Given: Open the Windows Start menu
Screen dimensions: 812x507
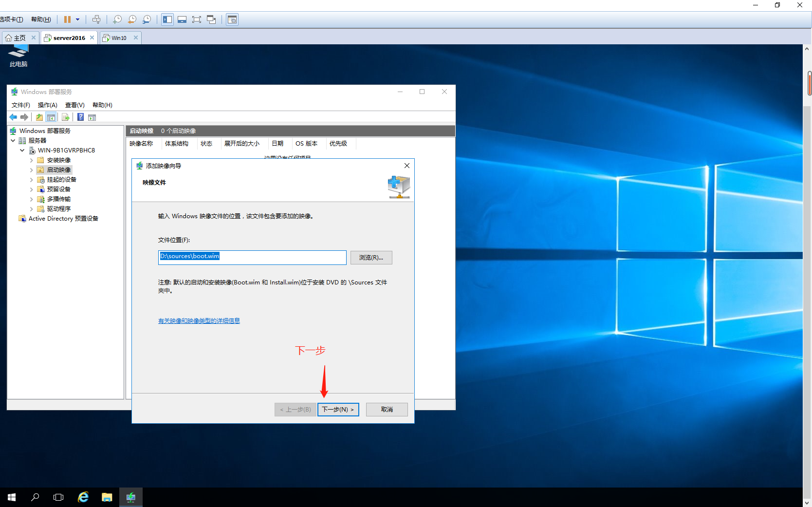Looking at the screenshot, I should coord(12,497).
